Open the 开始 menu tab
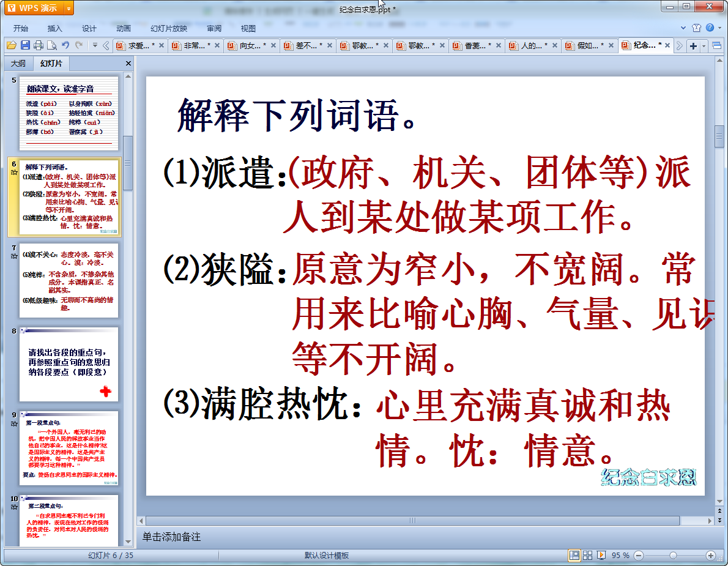 point(20,28)
